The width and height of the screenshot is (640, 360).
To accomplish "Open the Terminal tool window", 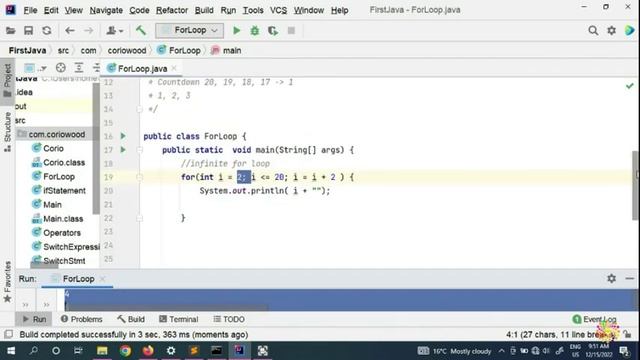I will click(179, 319).
